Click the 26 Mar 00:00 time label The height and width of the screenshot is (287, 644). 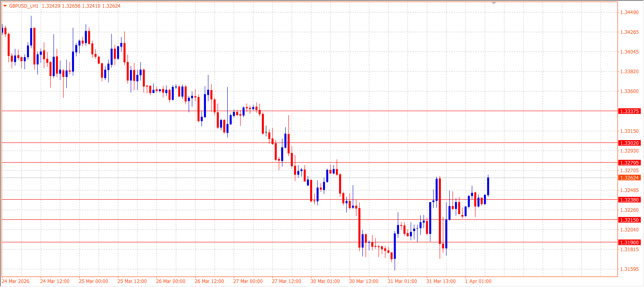click(171, 281)
